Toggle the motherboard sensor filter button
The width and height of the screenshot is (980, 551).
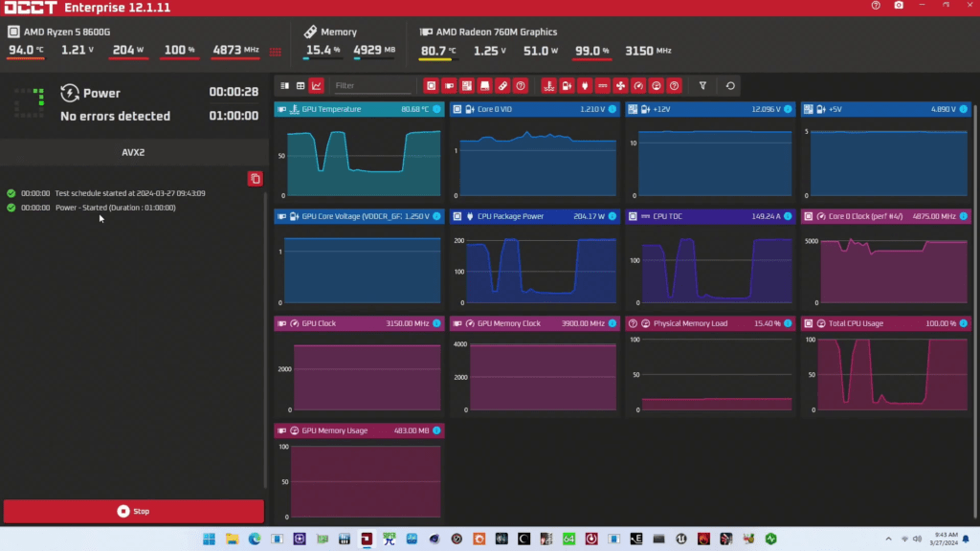(467, 85)
